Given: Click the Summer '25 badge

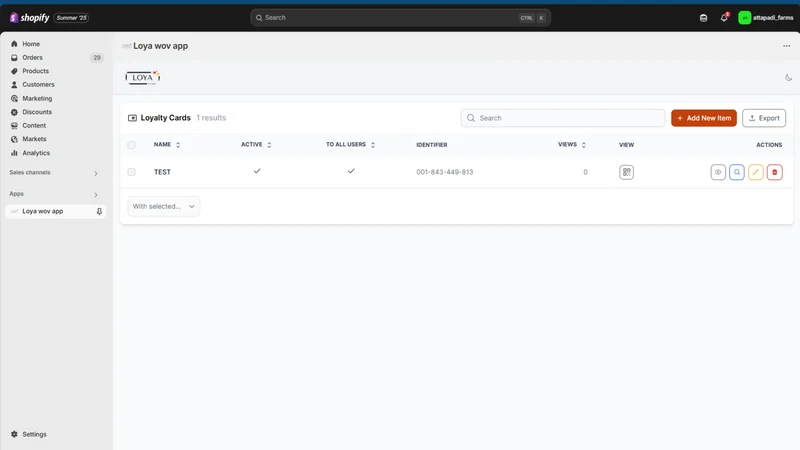Looking at the screenshot, I should coord(71,18).
